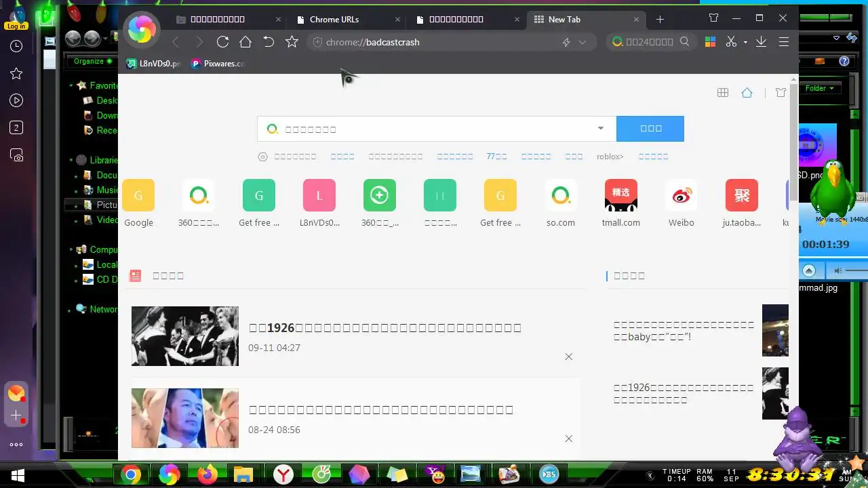Open the history clock icon in the left sidebar
868x488 pixels.
[x=16, y=46]
